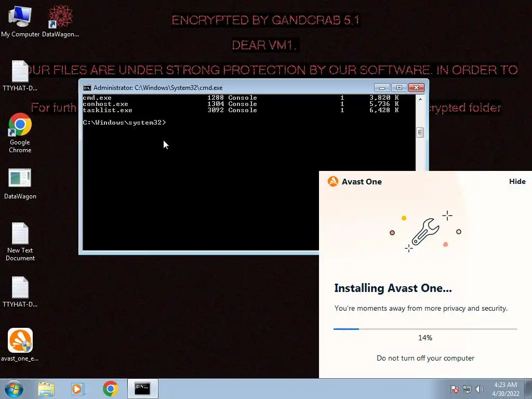Click the memory value 5,736 K in the cmd output
The height and width of the screenshot is (399, 532).
coord(384,104)
